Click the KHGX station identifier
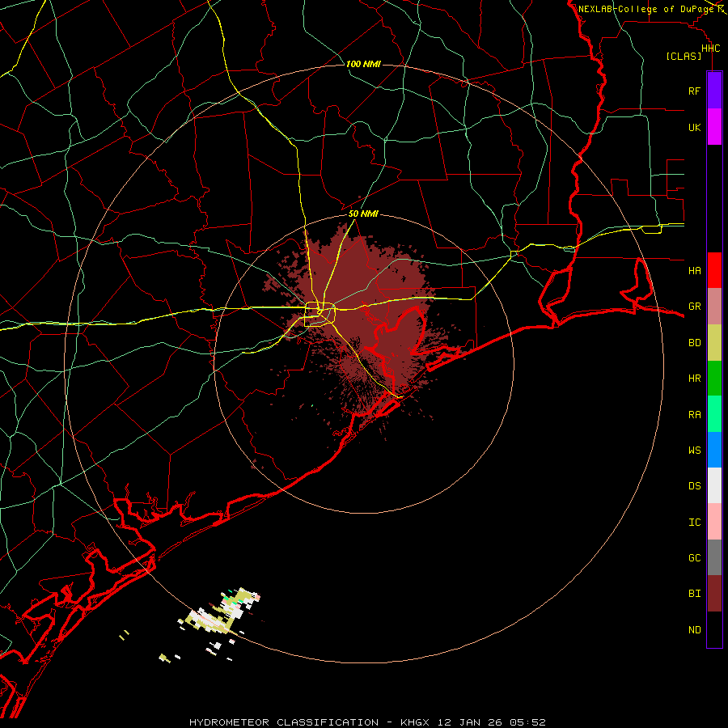Screen dimensions: 728x728 pyautogui.click(x=415, y=722)
